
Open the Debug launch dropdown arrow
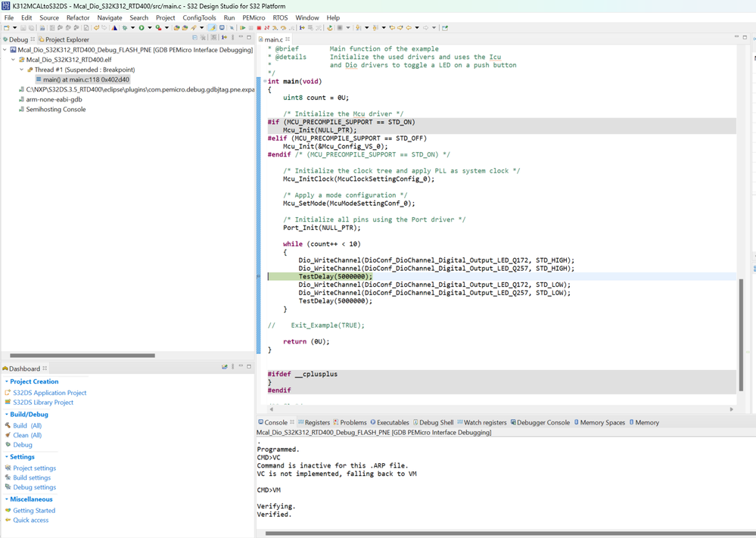132,28
